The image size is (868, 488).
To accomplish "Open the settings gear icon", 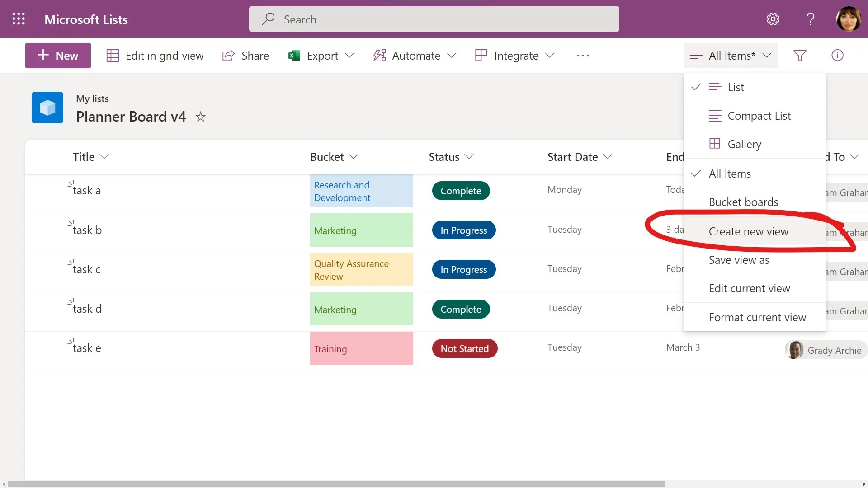I will (773, 19).
